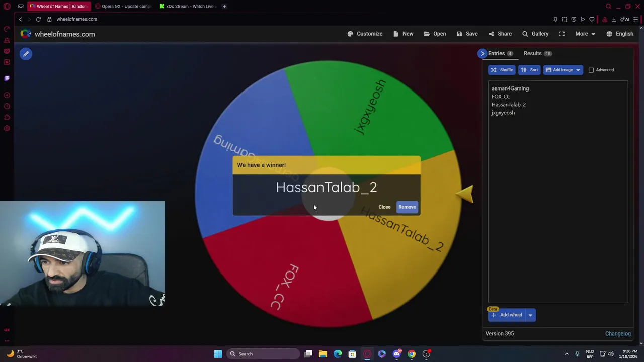Click the Remove button in winner dialog
Screen dimensions: 644x362
(x=407, y=207)
